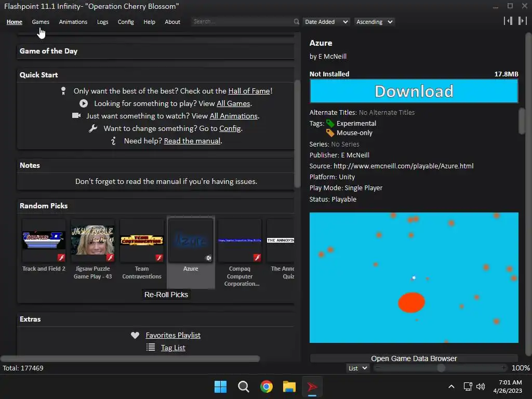Launch Google Chrome from taskbar
Image resolution: width=532 pixels, height=399 pixels.
click(x=267, y=387)
